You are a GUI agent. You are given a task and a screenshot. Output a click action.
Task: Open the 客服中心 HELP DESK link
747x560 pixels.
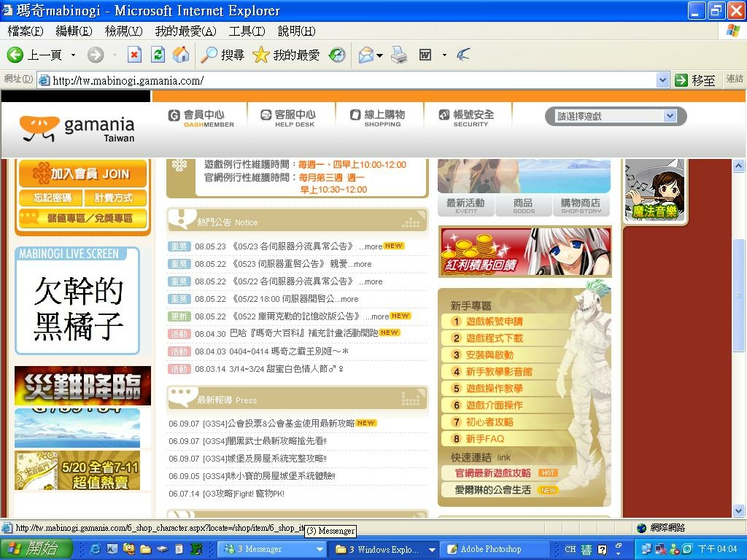click(x=287, y=118)
